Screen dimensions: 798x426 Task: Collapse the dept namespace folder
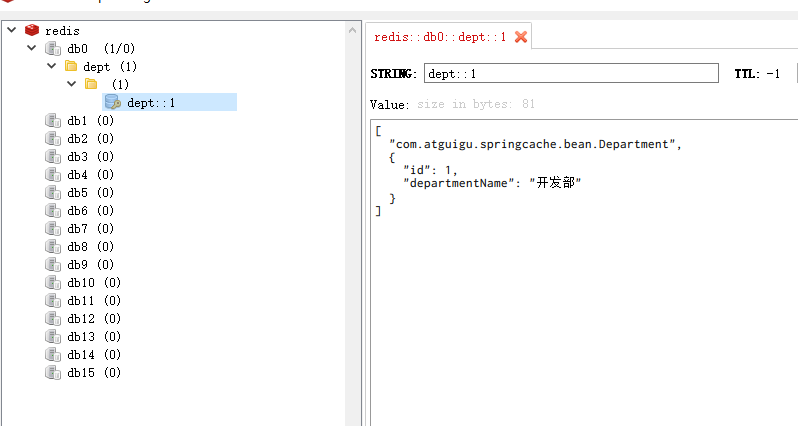coord(51,66)
